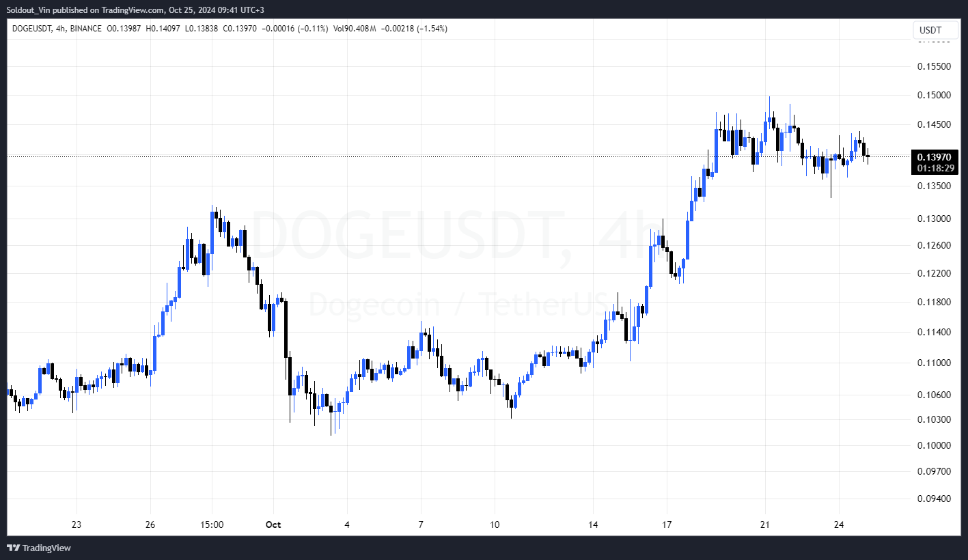The height and width of the screenshot is (560, 968).
Task: Click the Soldout_Vin publisher name
Action: point(32,10)
